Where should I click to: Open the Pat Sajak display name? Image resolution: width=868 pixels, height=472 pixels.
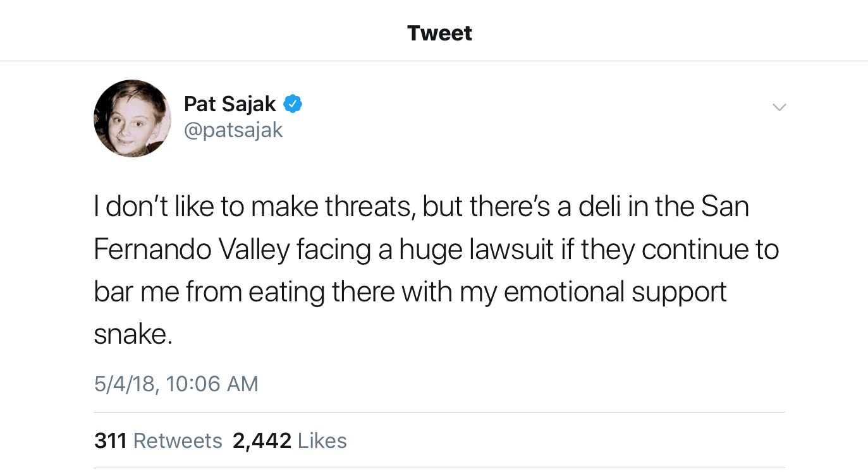click(230, 104)
